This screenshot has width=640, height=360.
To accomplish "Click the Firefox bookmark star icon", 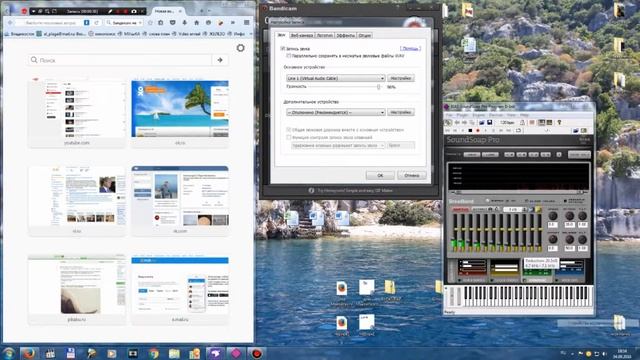I will 150,23.
